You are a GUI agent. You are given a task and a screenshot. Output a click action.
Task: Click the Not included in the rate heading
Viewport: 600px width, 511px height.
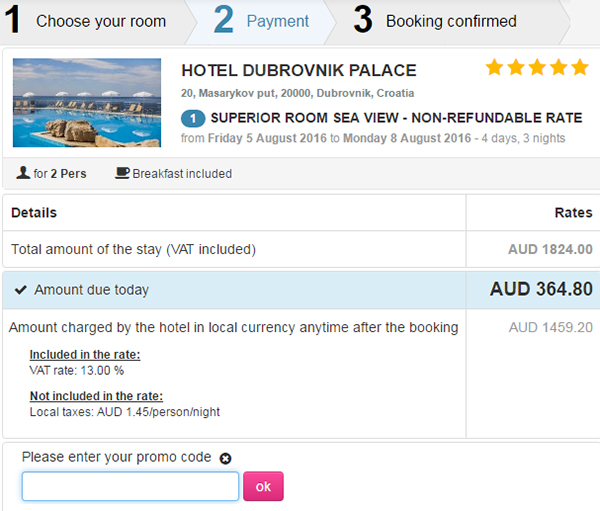96,396
